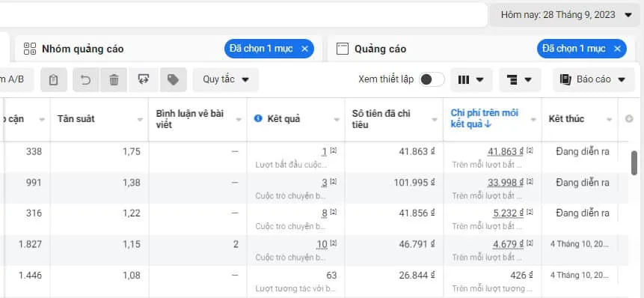Click the Kết thúc column header
The height and width of the screenshot is (298, 644).
[x=565, y=119]
